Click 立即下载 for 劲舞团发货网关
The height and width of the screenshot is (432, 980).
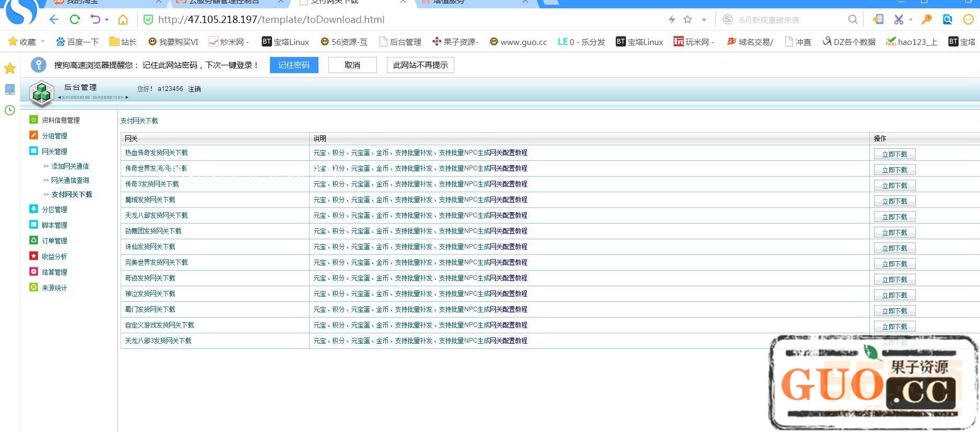(894, 232)
